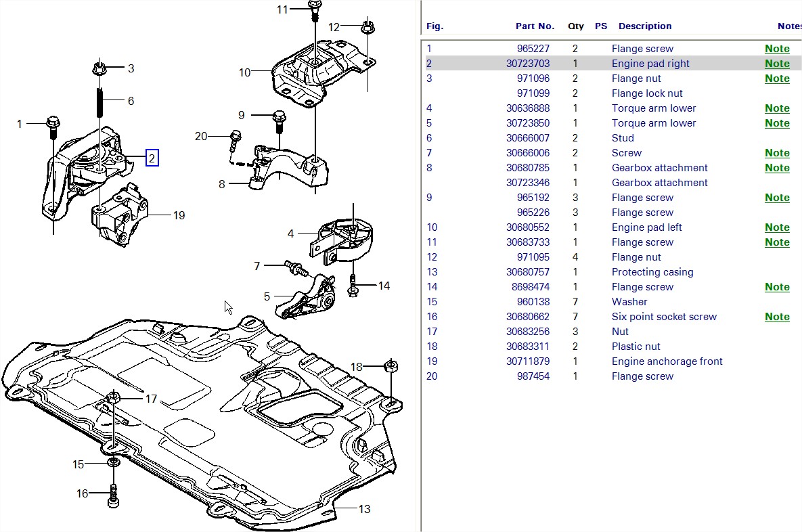Select the 'Flange lock nut' description
This screenshot has height=532, width=802.
pos(647,93)
